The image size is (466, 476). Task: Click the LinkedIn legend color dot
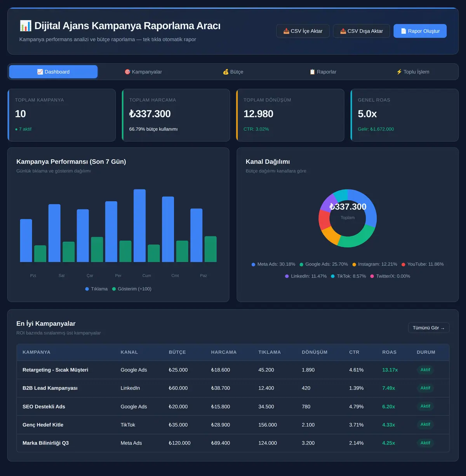287,276
